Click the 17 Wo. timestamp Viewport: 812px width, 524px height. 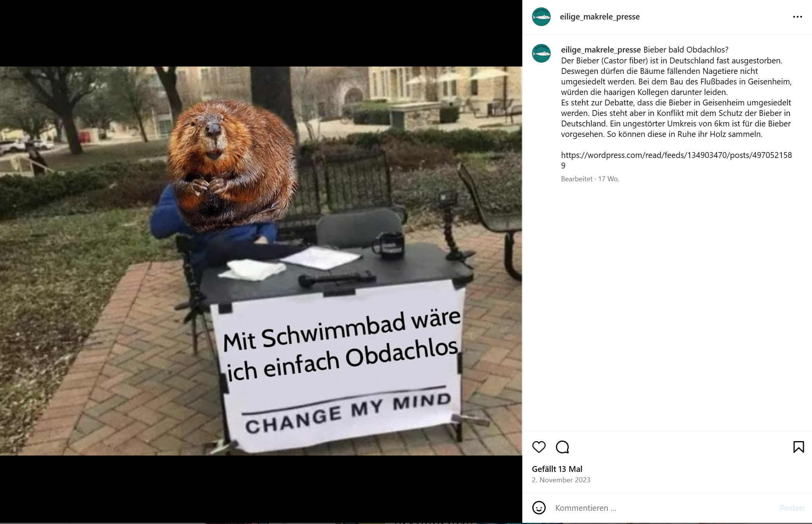pyautogui.click(x=609, y=179)
